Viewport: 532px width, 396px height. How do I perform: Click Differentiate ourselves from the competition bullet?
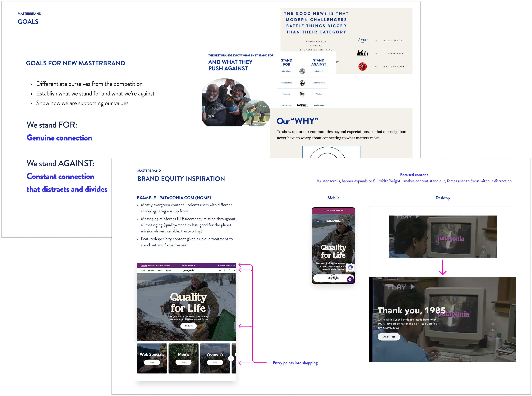pos(89,84)
